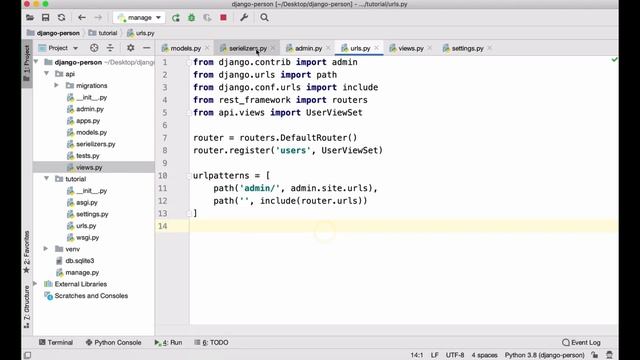The height and width of the screenshot is (360, 640).
Task: Click the tool window quick-access icon
Action: point(27,355)
